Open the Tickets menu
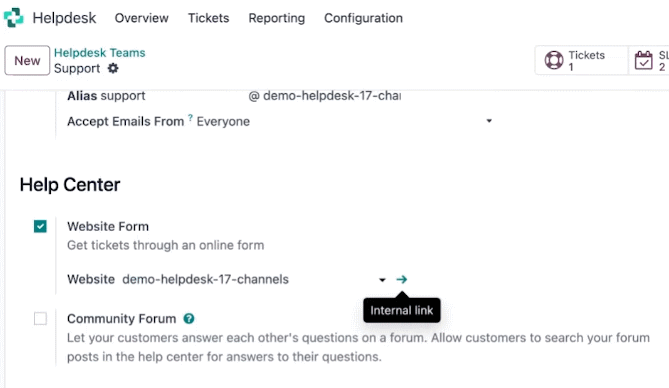The height and width of the screenshot is (388, 669). [209, 18]
